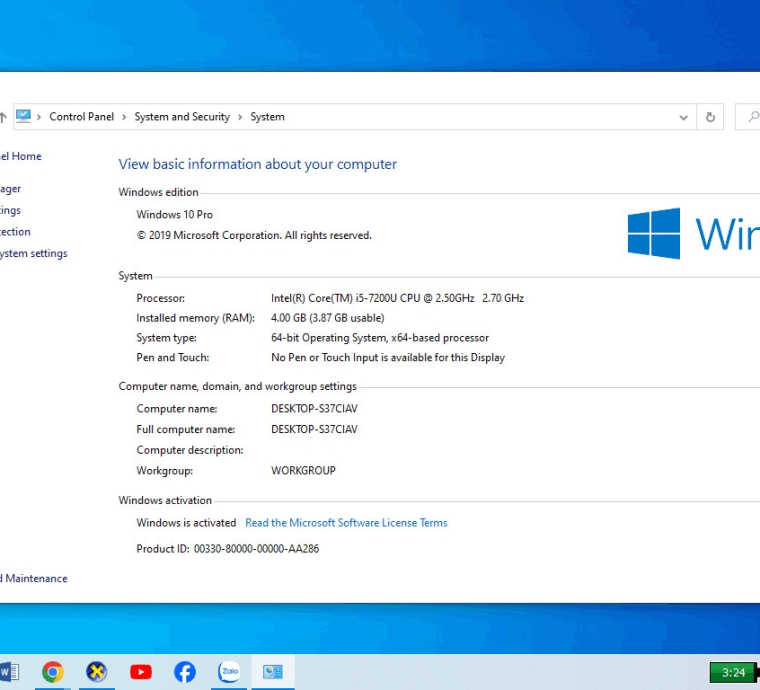Open Facebook taskbar icon
Screen dimensions: 760x690
[x=185, y=672]
